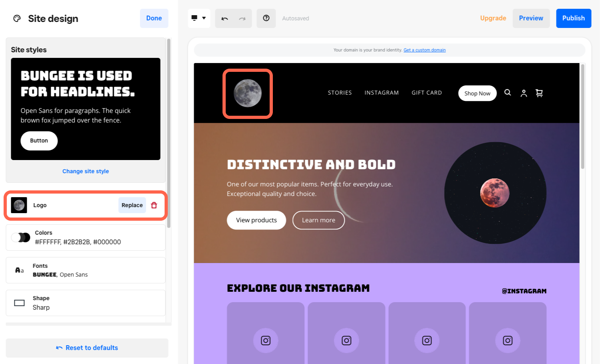Click the first Instagram placeholder icon
This screenshot has width=600, height=364.
point(266,340)
